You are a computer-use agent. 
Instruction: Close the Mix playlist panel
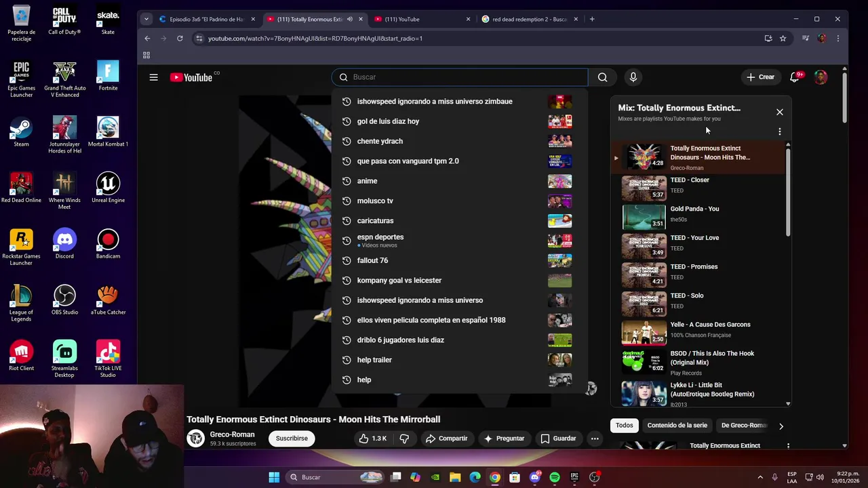pyautogui.click(x=780, y=112)
